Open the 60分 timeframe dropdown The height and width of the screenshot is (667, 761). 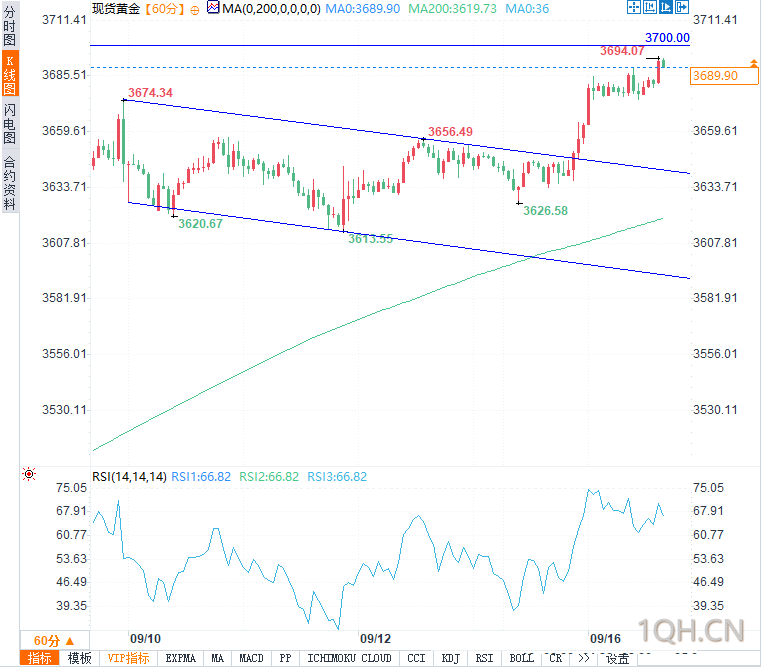(54, 641)
